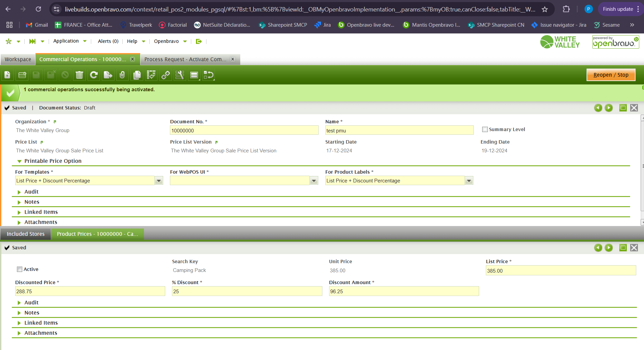Click the Reopen / Stop button
The height and width of the screenshot is (350, 644).
coord(611,75)
